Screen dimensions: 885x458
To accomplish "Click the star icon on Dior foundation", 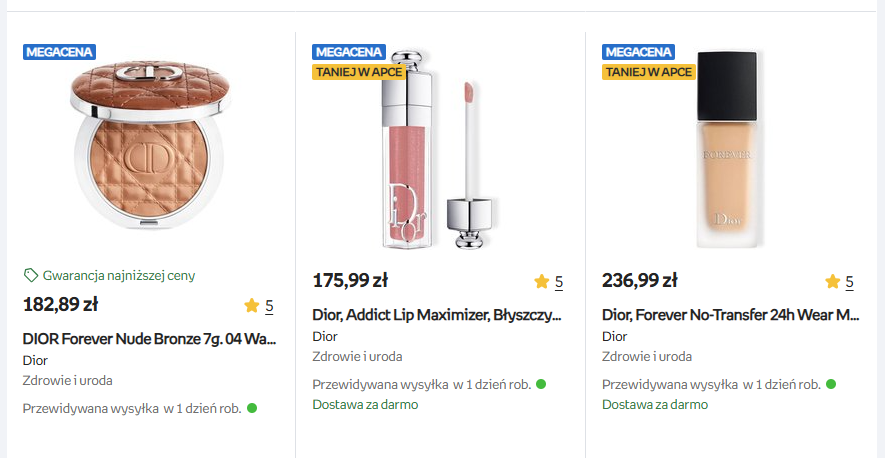I will click(x=832, y=282).
